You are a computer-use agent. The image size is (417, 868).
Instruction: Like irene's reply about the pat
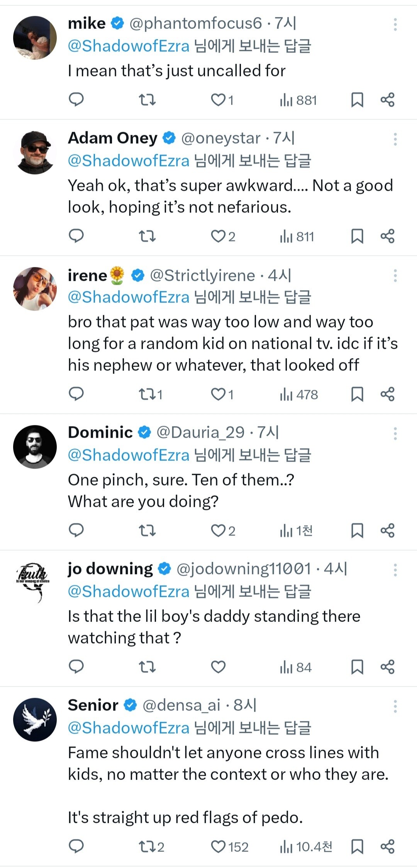pos(218,394)
